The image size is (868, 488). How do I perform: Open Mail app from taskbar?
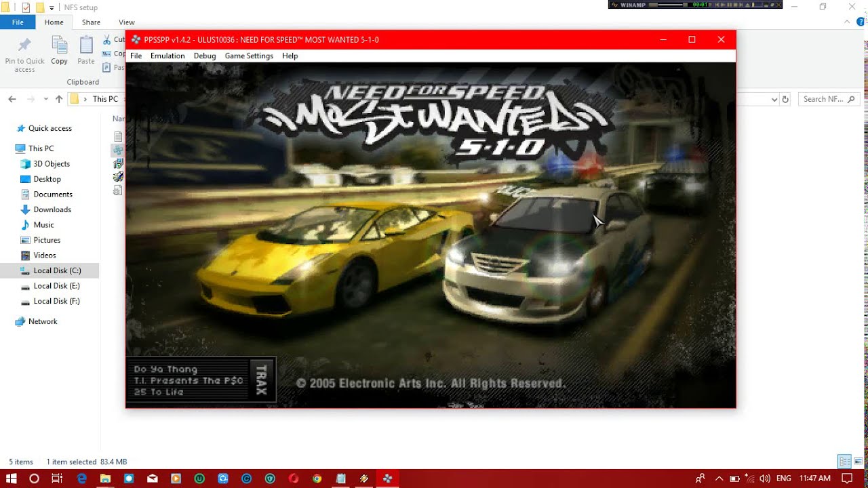[x=153, y=479]
